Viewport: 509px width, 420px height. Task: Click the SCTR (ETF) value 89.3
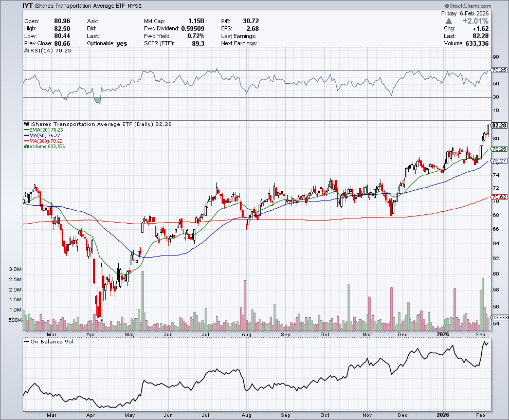click(197, 44)
